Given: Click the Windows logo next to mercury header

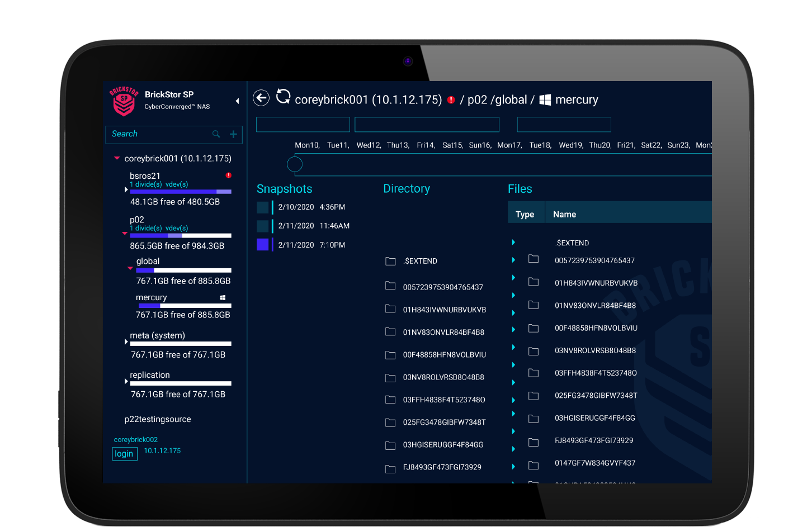Looking at the screenshot, I should click(545, 99).
